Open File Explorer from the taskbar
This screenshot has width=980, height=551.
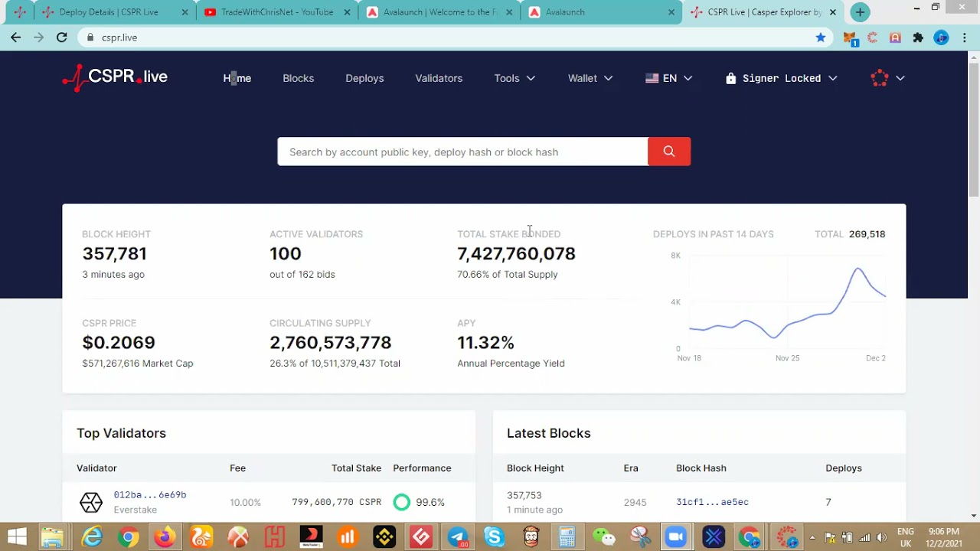point(52,537)
